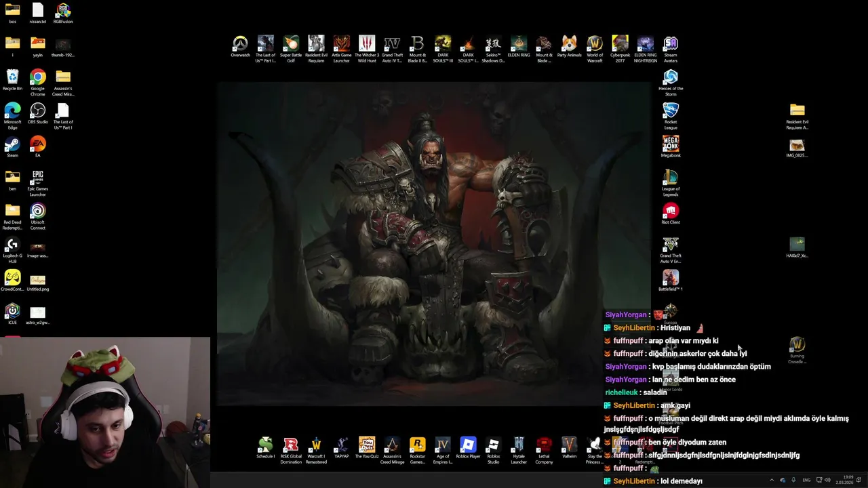Open the Battlefield 1 shortcut

click(671, 281)
